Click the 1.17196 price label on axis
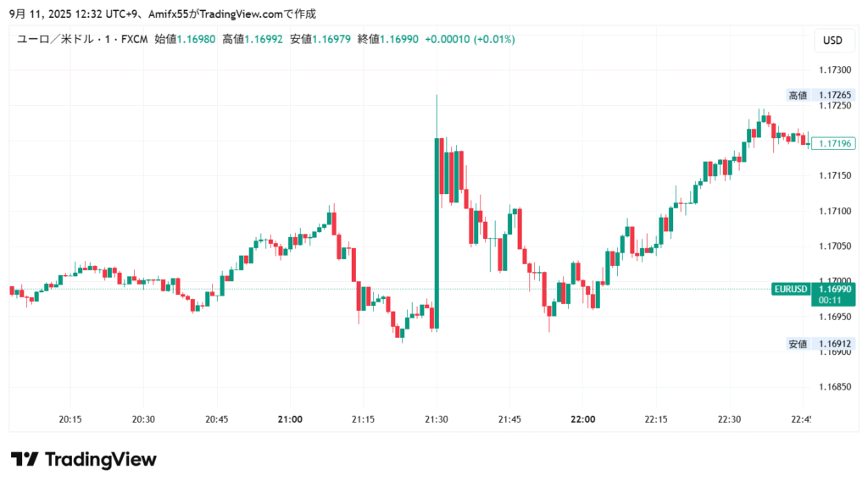Viewport: 868px width, 487px height. point(836,144)
